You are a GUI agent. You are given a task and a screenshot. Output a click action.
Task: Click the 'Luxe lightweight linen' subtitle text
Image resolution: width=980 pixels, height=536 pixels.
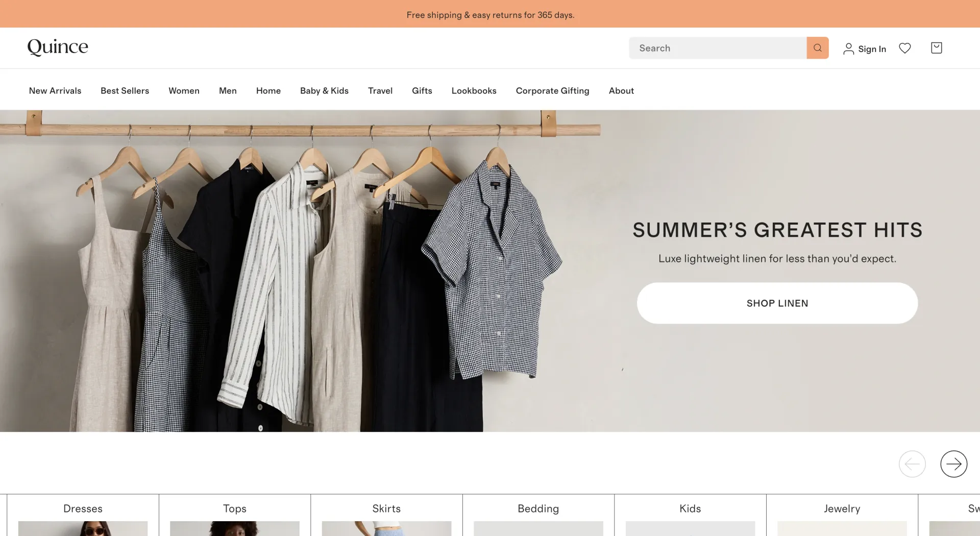tap(777, 259)
